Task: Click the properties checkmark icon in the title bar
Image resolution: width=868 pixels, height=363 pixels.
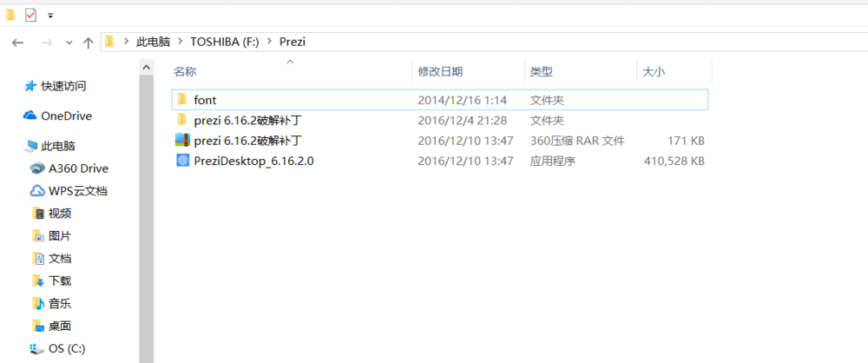Action: (30, 16)
